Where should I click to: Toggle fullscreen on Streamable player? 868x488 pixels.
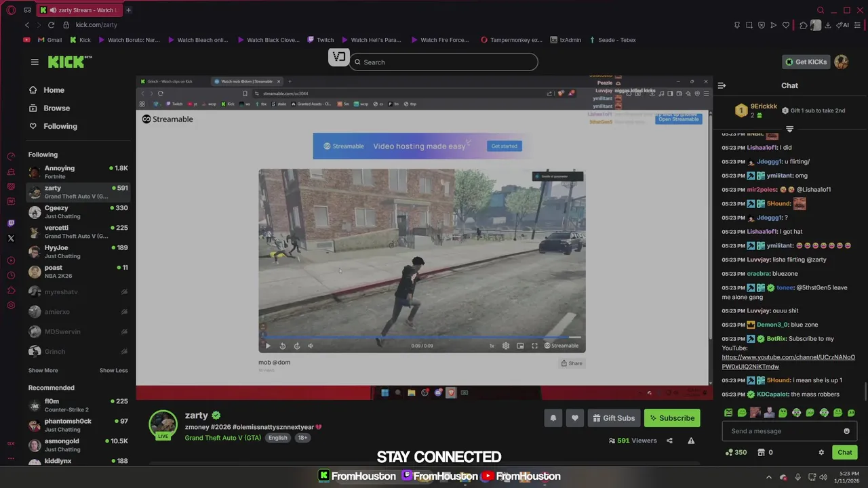pyautogui.click(x=534, y=346)
